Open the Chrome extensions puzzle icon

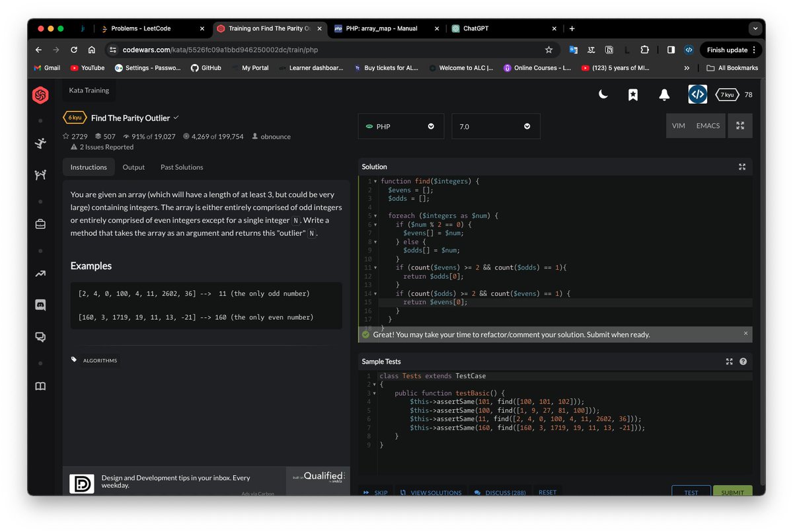coord(644,50)
